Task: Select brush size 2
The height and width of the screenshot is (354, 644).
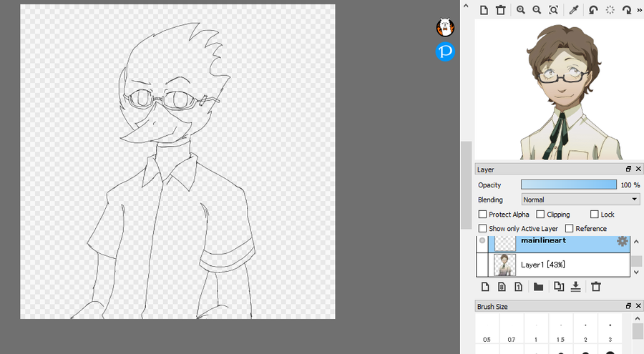Action: [585, 330]
